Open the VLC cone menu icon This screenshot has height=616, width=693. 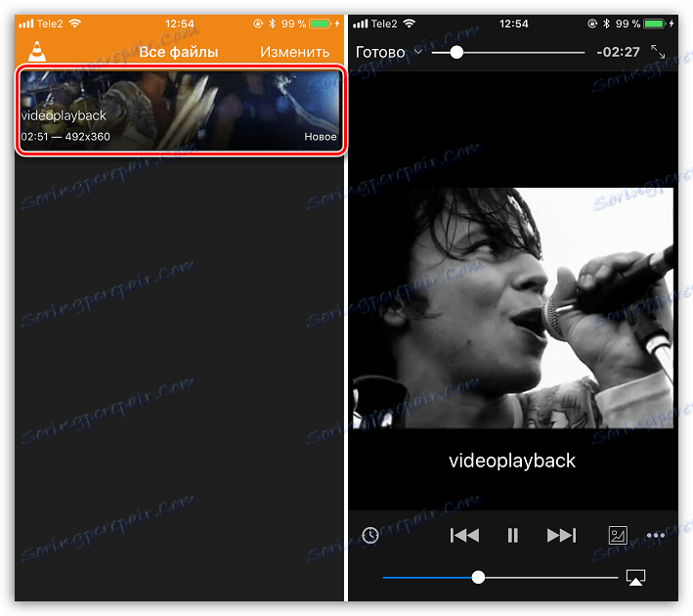(37, 51)
